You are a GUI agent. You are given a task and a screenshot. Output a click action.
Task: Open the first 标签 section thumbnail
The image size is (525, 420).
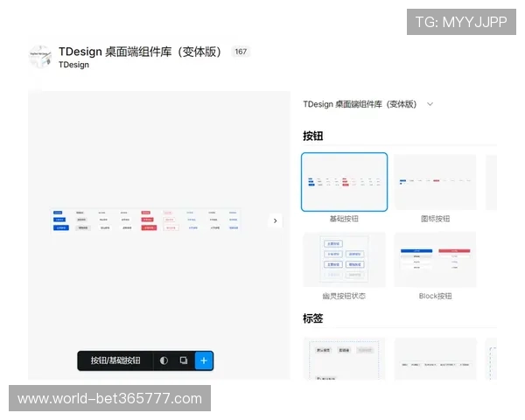pyautogui.click(x=344, y=359)
